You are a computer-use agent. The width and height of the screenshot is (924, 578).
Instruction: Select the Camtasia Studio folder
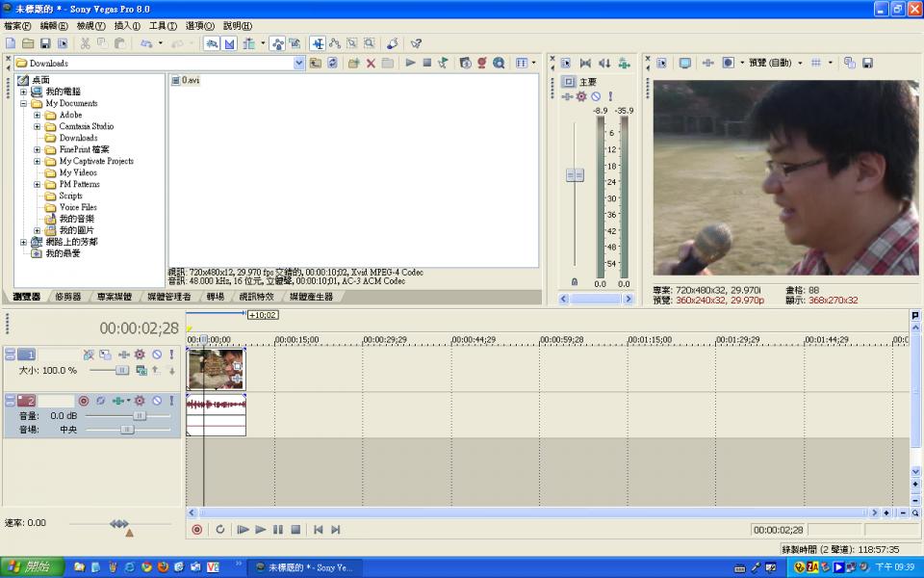tap(86, 126)
